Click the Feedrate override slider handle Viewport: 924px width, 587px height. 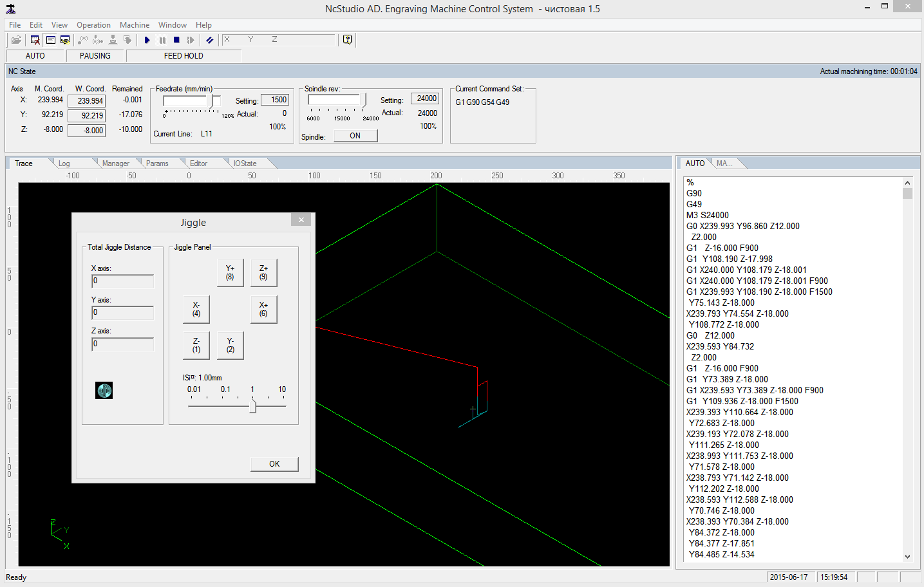point(216,101)
